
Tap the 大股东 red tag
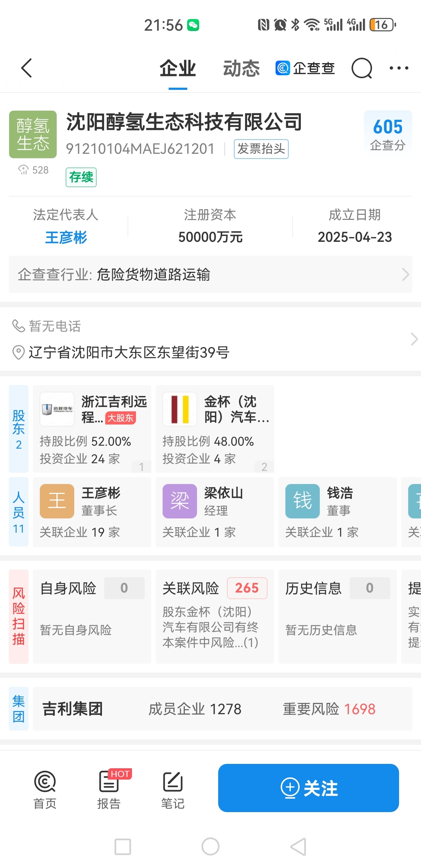pos(121,418)
